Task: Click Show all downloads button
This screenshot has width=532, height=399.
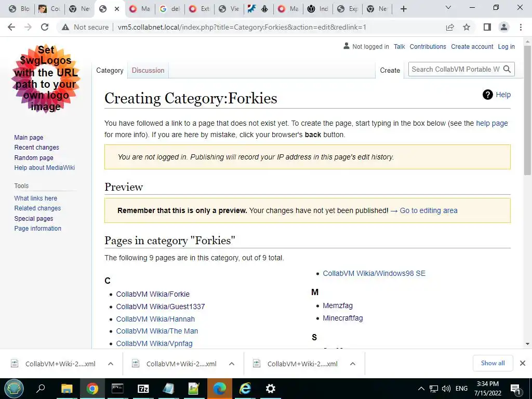Action: (x=493, y=363)
